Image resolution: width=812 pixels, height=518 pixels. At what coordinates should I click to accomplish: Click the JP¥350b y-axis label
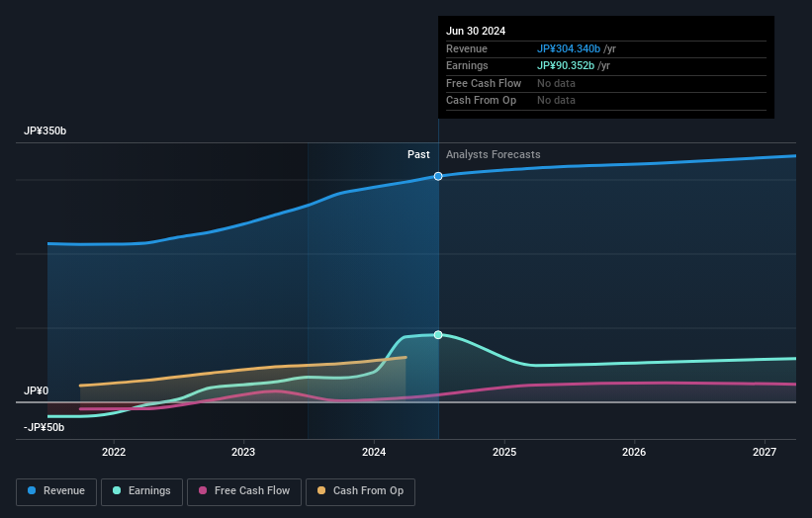pos(45,130)
